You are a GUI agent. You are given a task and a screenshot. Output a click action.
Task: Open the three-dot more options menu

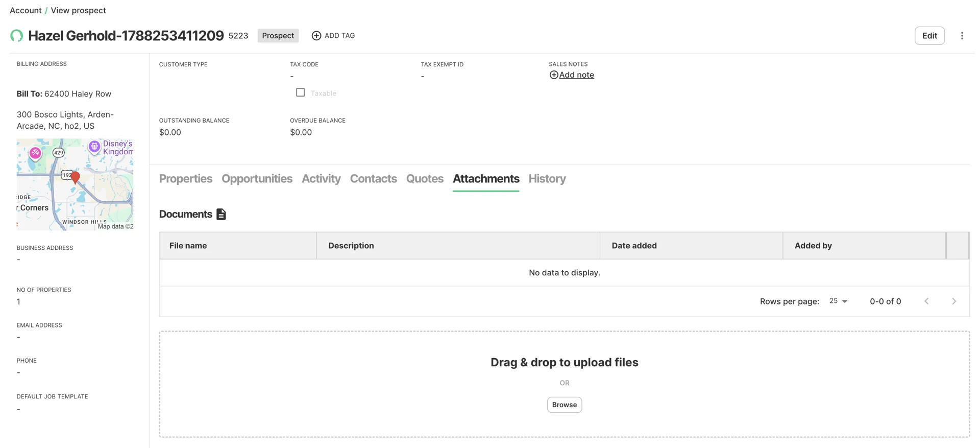[x=962, y=36]
